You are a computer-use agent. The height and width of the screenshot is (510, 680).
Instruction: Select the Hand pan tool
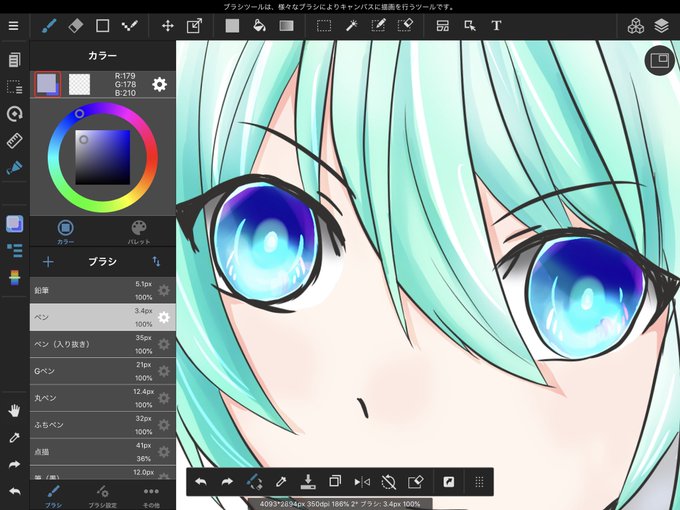(x=14, y=410)
